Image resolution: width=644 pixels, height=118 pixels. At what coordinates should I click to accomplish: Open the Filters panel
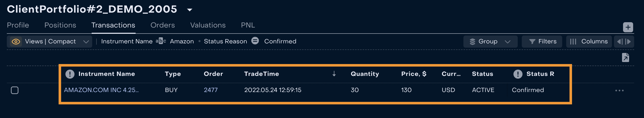pos(542,42)
